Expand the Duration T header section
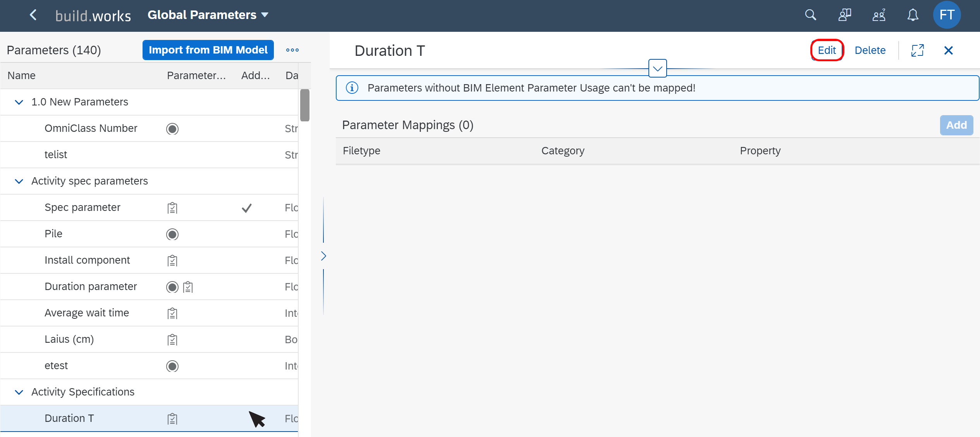This screenshot has height=437, width=980. [657, 68]
